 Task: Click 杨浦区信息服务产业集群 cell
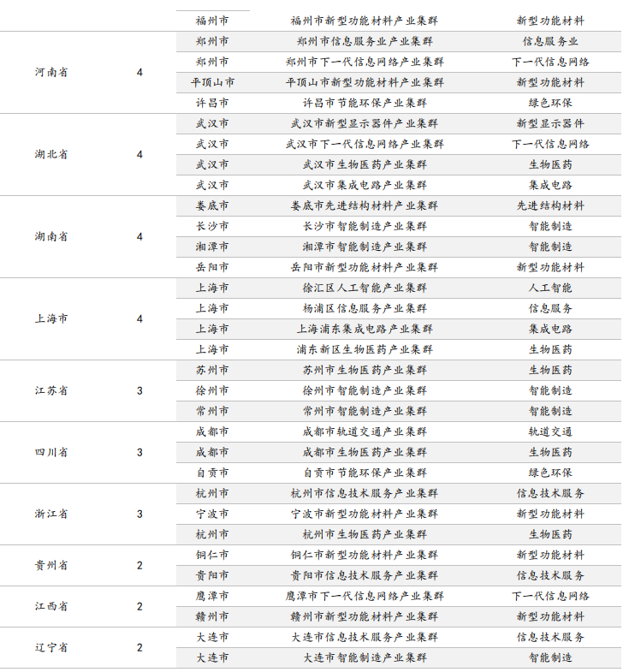click(365, 308)
